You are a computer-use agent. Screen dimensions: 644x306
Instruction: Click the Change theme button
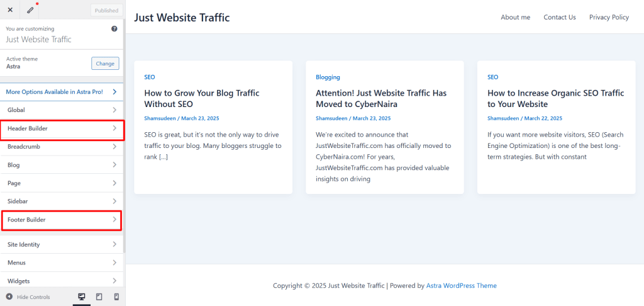(105, 64)
